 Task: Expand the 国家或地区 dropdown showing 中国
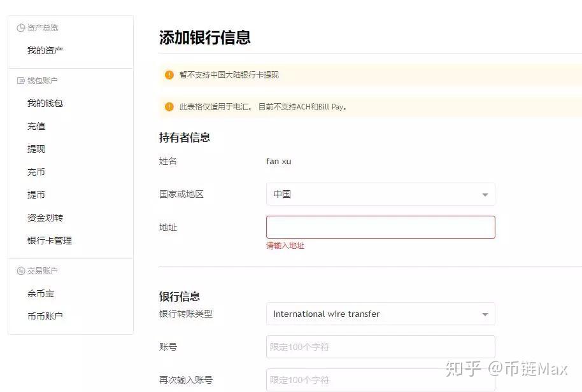click(380, 194)
